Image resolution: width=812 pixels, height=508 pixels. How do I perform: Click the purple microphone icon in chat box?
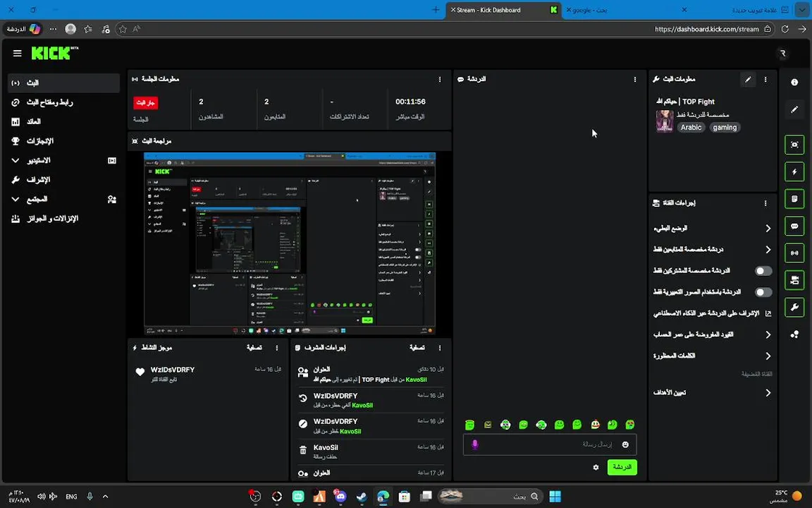tap(474, 445)
